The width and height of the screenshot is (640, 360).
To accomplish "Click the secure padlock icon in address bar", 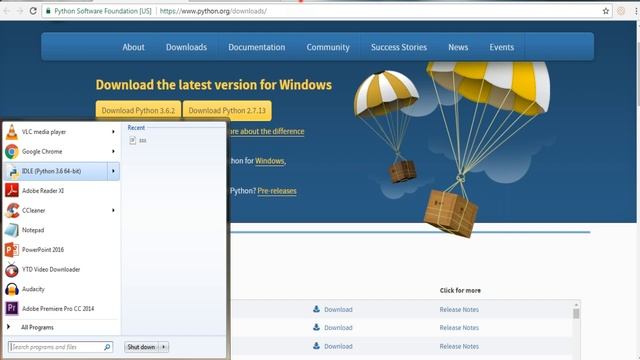I will (x=48, y=11).
